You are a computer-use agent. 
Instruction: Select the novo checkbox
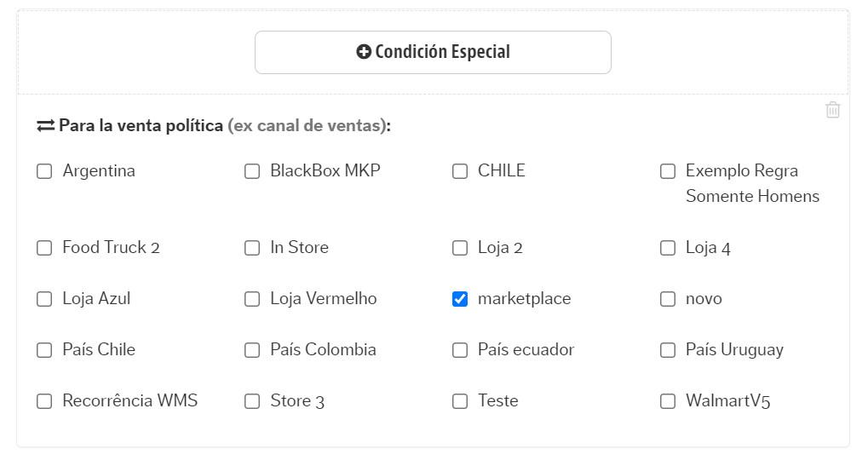668,299
